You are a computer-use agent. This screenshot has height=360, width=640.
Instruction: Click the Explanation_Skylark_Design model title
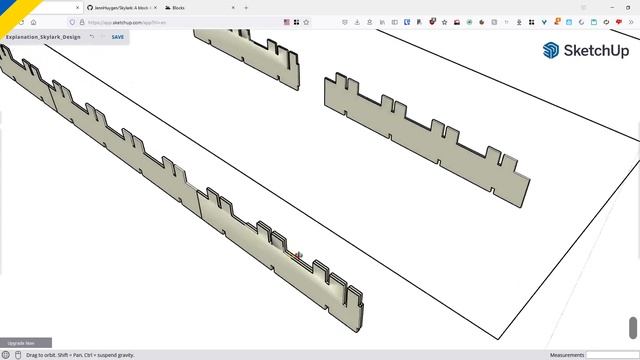click(x=43, y=37)
